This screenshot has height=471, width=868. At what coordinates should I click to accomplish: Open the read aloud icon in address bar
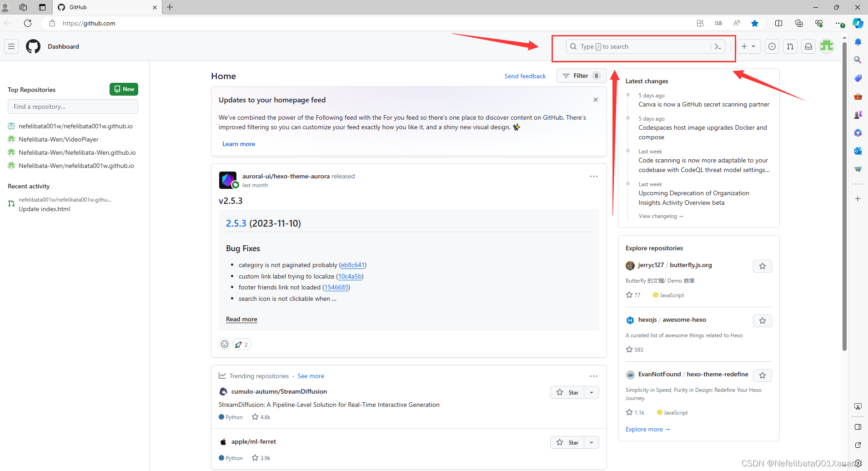737,23
